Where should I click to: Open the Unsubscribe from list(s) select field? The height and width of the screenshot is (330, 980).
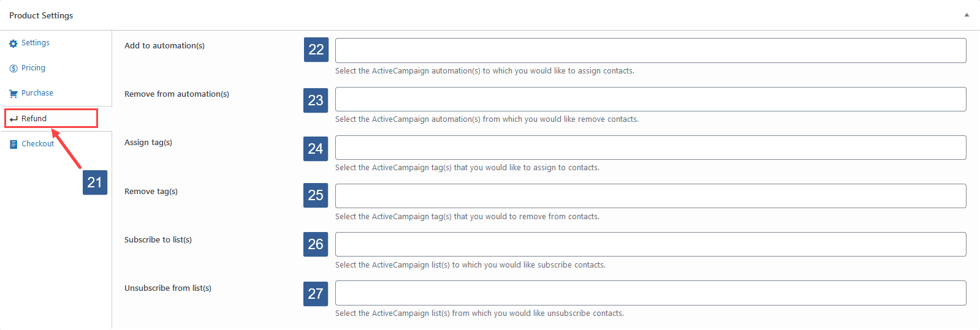650,293
